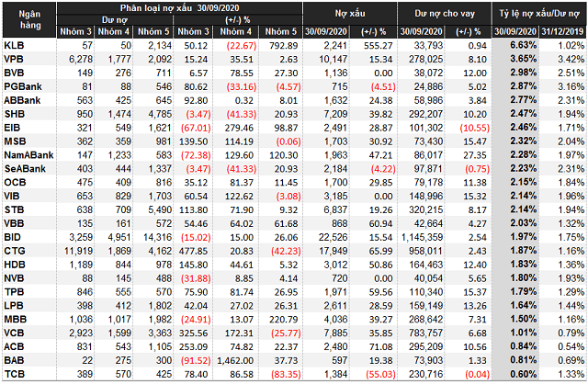The width and height of the screenshot is (588, 384).
Task: Select the NVB row label
Action: pos(14,278)
